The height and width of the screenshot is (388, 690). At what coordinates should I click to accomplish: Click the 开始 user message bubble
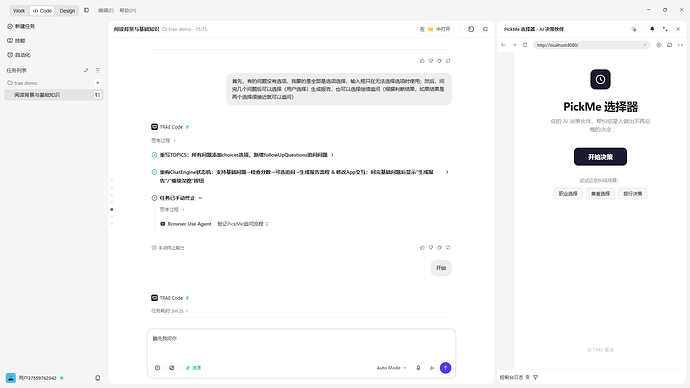tap(441, 268)
